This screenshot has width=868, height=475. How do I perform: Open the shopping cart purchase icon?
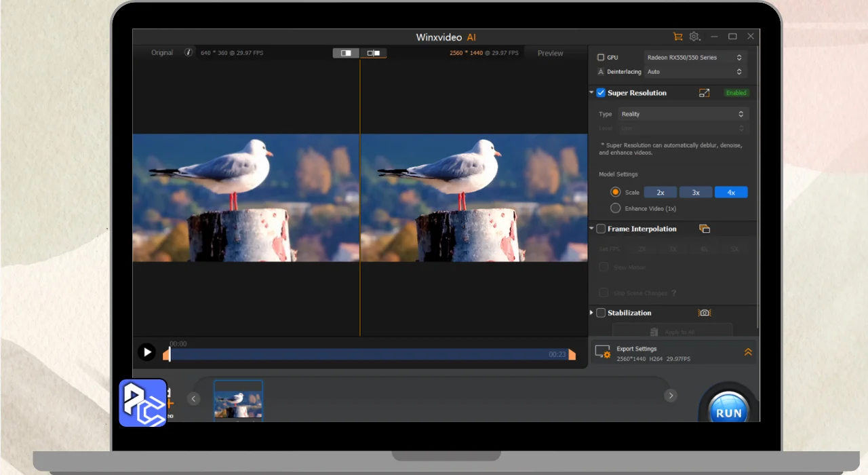(677, 37)
